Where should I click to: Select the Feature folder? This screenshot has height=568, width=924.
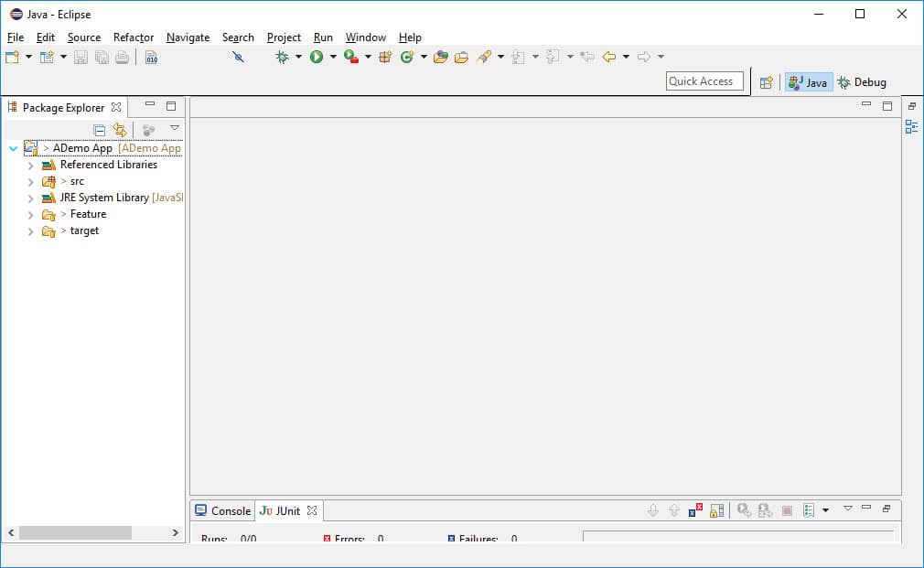click(x=89, y=214)
